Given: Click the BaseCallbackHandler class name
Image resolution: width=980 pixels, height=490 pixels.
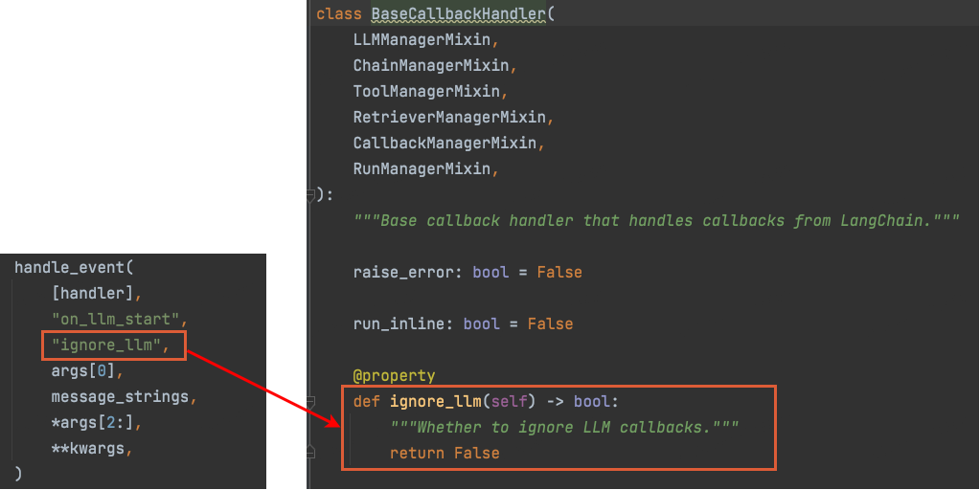Looking at the screenshot, I should pyautogui.click(x=458, y=13).
